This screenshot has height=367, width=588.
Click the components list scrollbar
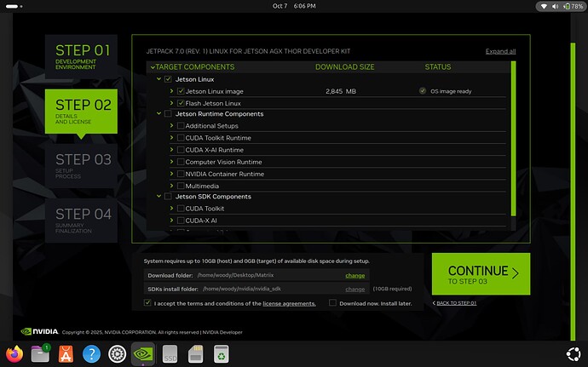coord(513,139)
